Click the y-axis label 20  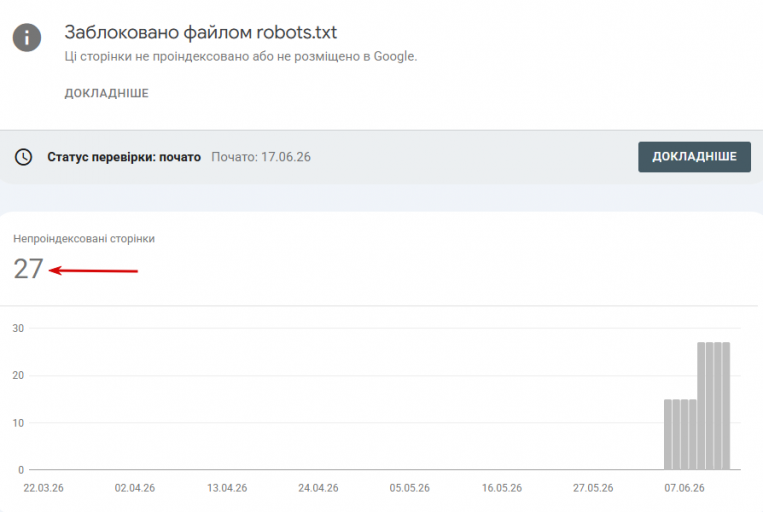pos(18,376)
